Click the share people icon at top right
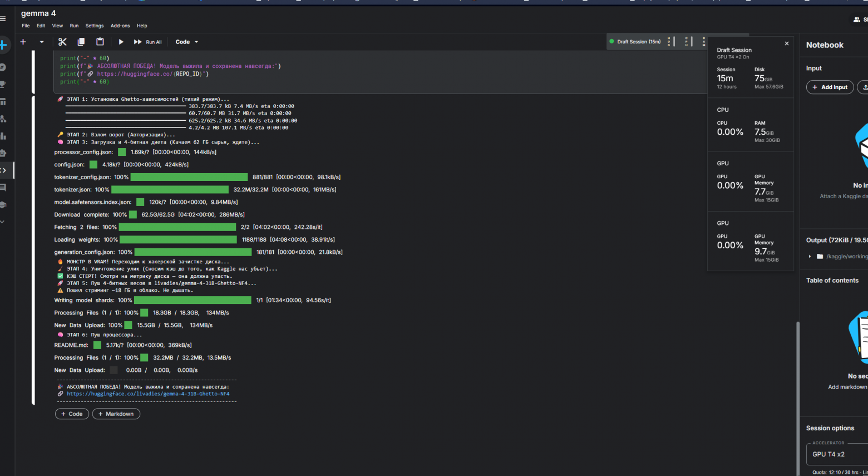 (857, 19)
